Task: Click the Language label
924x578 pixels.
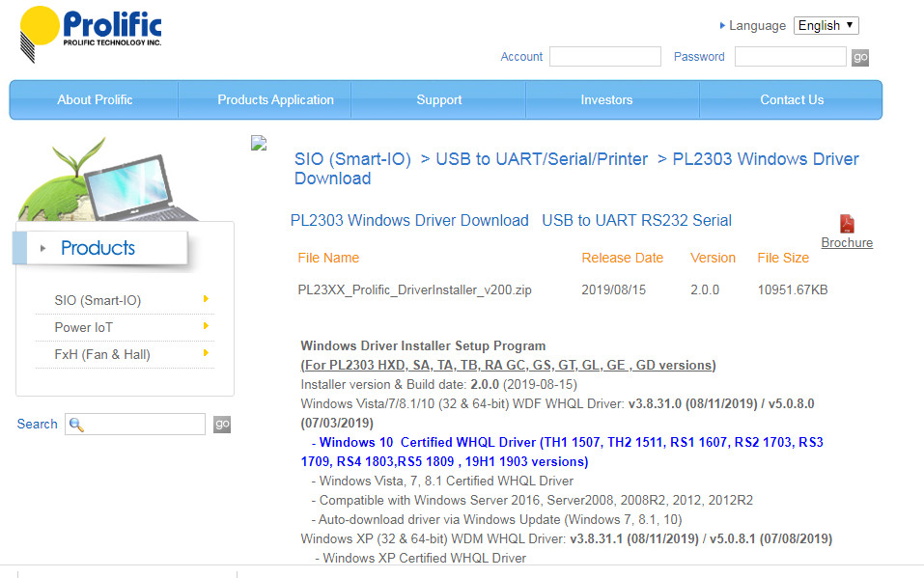Action: click(x=757, y=26)
